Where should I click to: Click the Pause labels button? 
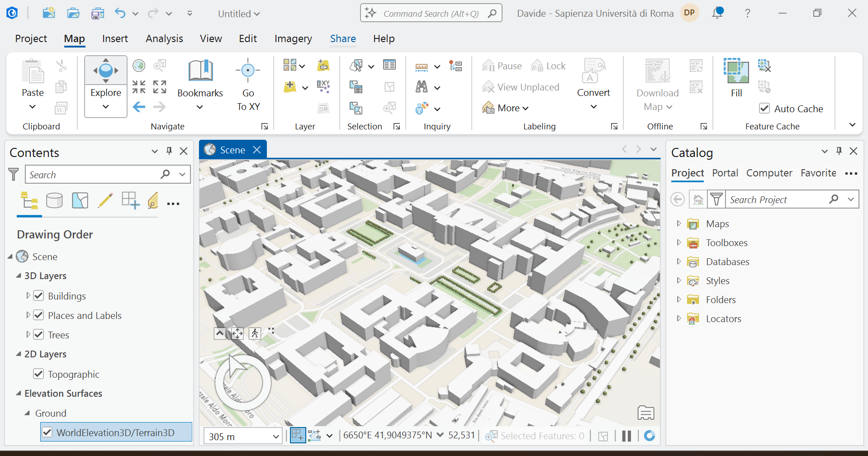pos(502,66)
